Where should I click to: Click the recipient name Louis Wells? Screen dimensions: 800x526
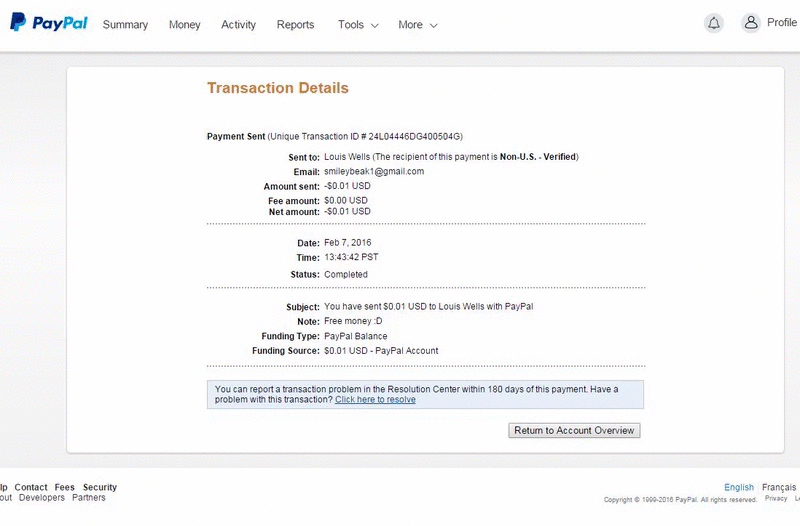pos(347,157)
